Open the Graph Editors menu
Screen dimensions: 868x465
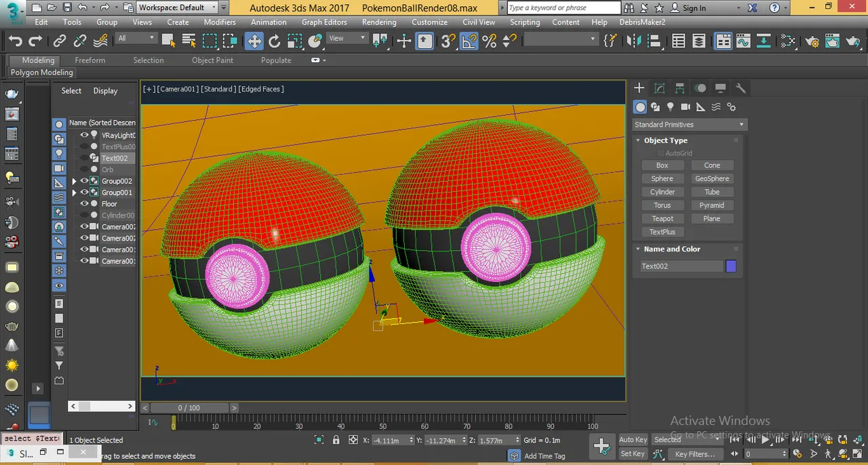[x=324, y=22]
